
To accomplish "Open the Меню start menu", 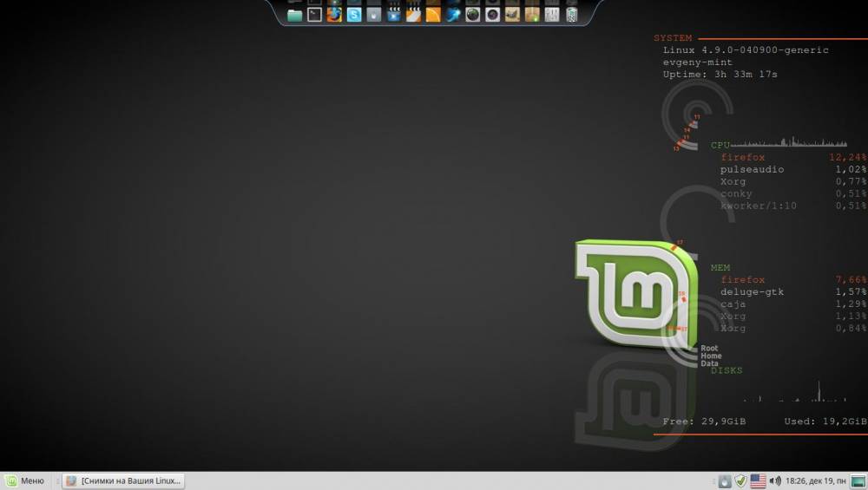I will 24,480.
